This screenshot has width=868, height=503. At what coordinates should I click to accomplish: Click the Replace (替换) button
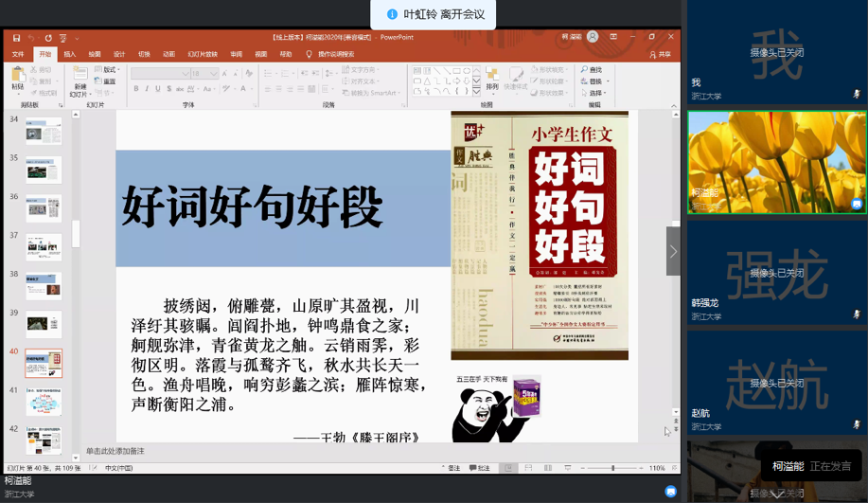(x=593, y=81)
